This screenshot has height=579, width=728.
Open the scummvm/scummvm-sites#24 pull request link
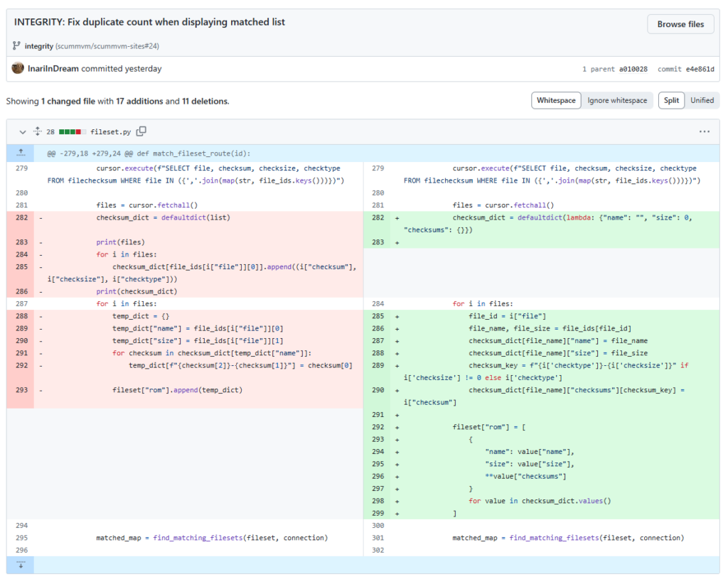pyautogui.click(x=107, y=46)
